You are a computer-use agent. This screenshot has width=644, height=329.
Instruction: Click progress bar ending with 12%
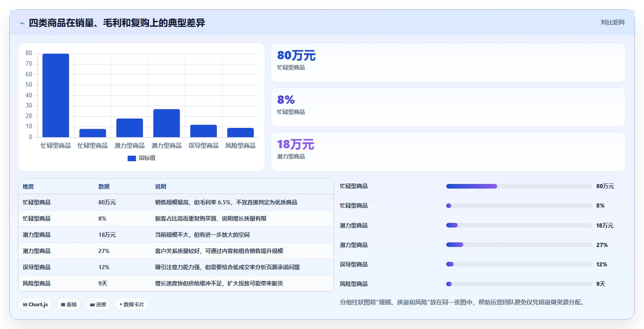pos(519,264)
